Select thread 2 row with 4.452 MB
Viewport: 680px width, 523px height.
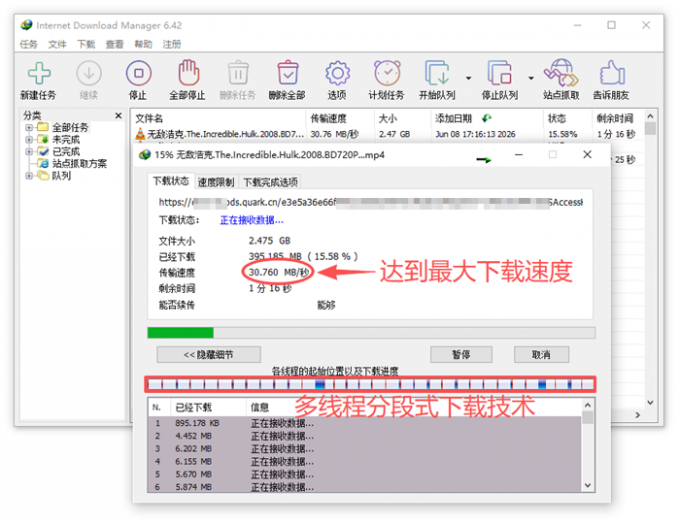(x=364, y=436)
